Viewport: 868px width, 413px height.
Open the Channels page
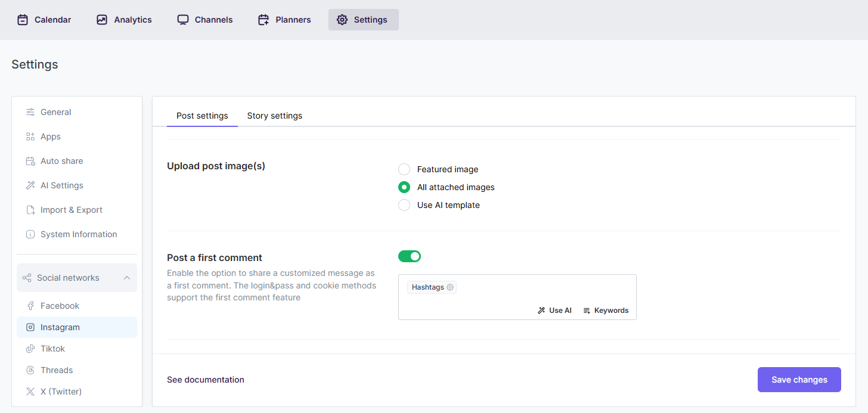(x=205, y=20)
